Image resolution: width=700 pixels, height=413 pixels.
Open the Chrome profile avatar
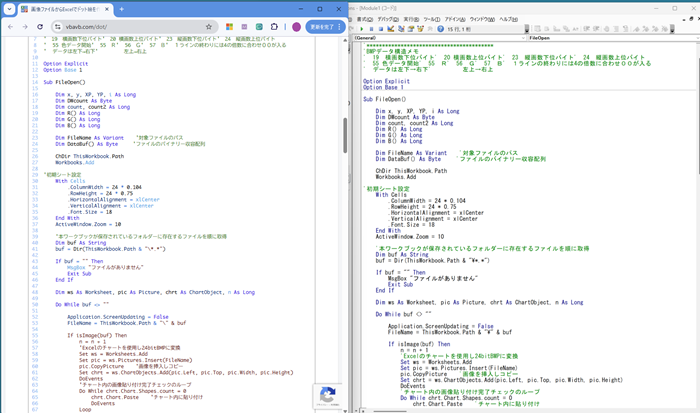(297, 27)
